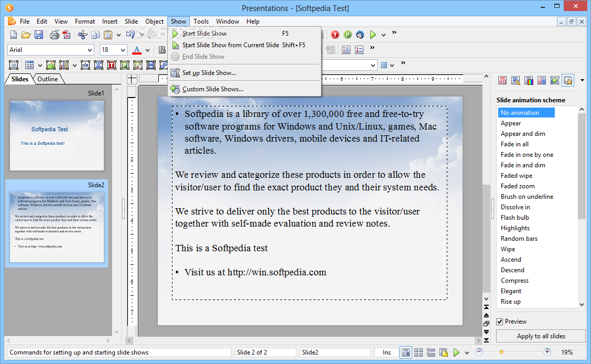Uncheck the Preview checkbox
This screenshot has height=364, width=591.
click(500, 322)
